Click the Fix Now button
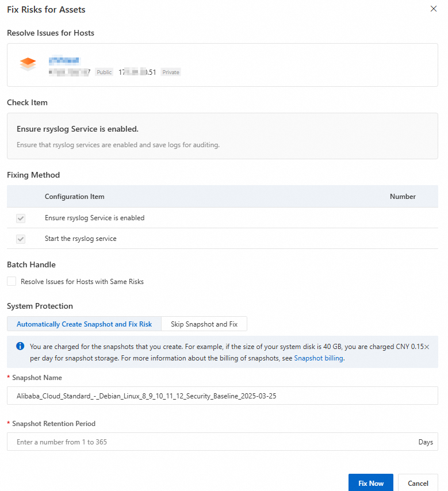448x491 pixels. (370, 483)
